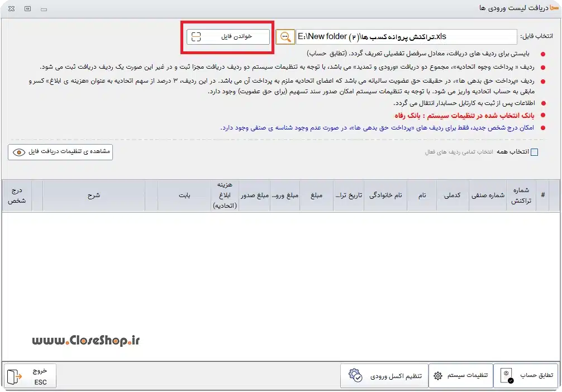Click the شماره صنفی column header
The width and height of the screenshot is (562, 392).
pos(488,195)
